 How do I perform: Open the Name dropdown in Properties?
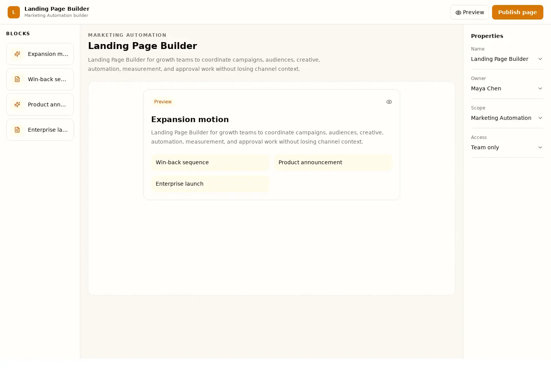tap(507, 59)
